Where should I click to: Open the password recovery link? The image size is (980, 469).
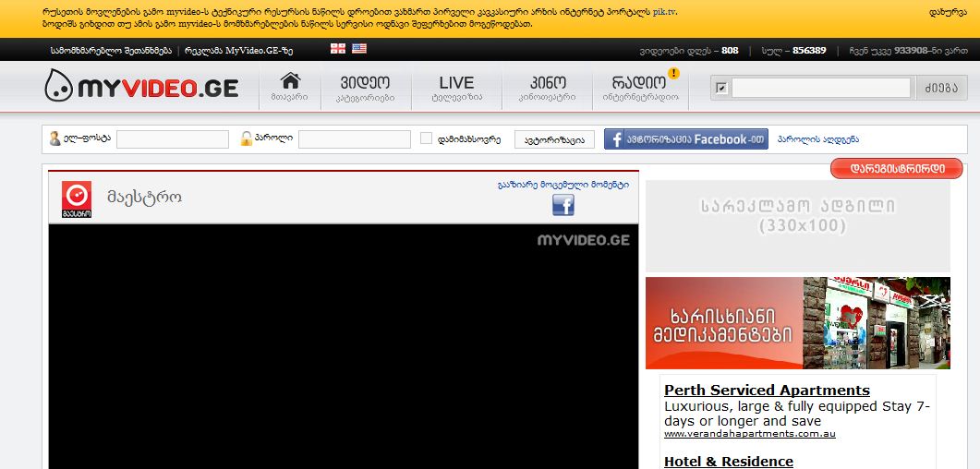coord(818,139)
